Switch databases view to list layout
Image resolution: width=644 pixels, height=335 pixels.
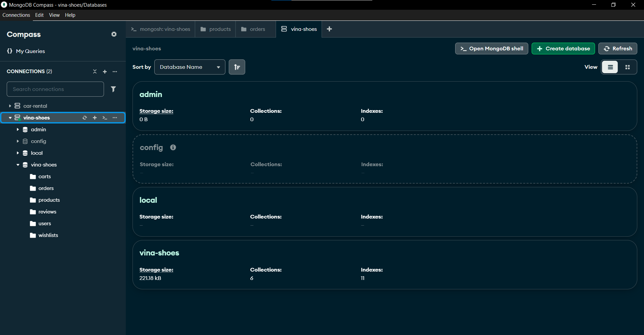[610, 67]
